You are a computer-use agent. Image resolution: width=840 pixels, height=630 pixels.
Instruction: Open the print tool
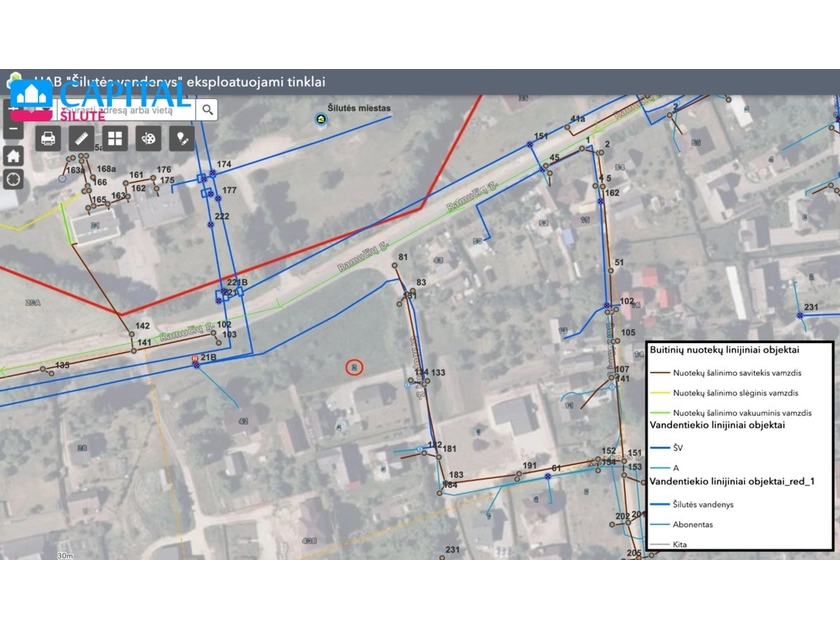[48, 139]
